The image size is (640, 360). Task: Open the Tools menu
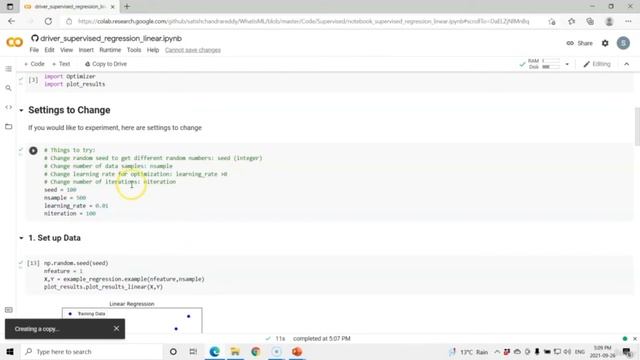[134, 50]
